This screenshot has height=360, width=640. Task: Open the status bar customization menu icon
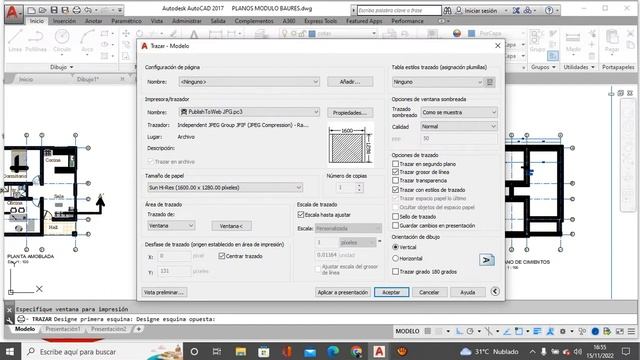[x=631, y=331]
